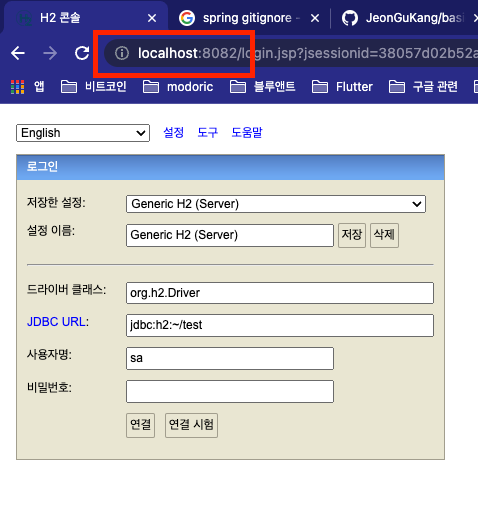Click the 삭제 button
The height and width of the screenshot is (520, 478).
(x=384, y=235)
